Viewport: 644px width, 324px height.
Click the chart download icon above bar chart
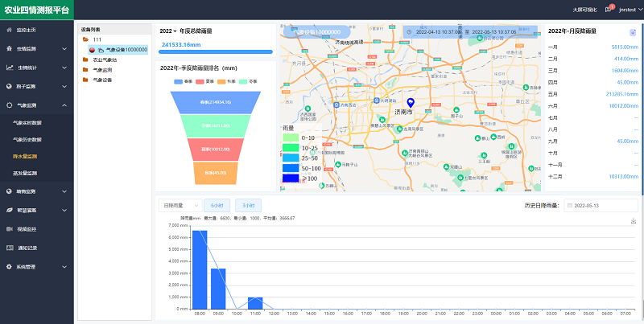point(634,221)
